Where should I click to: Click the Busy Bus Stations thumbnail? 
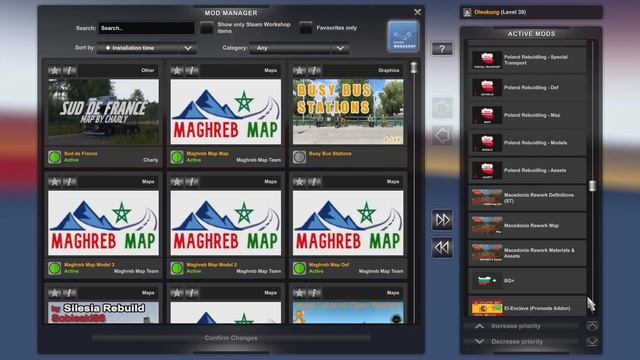(x=348, y=112)
